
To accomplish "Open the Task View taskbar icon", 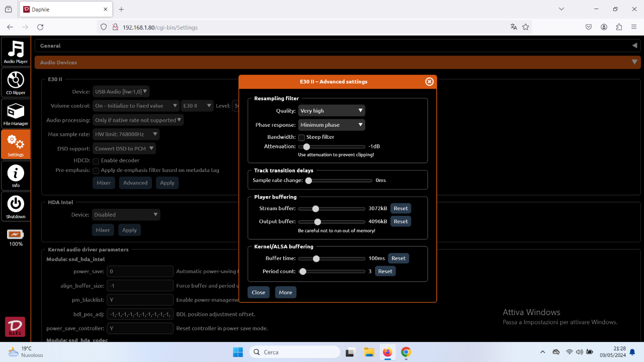I will pos(350,352).
